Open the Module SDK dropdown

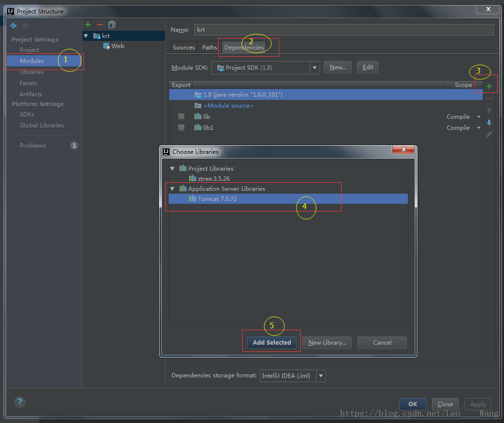point(315,68)
